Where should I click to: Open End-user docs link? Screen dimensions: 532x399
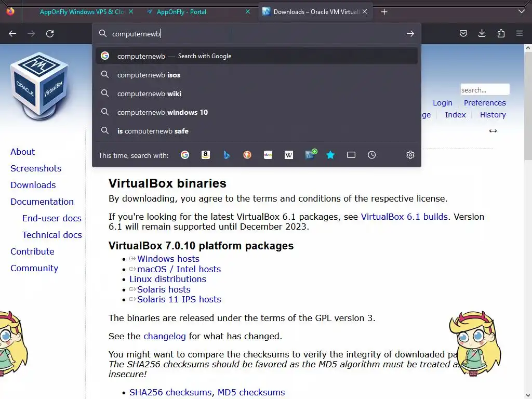click(52, 218)
